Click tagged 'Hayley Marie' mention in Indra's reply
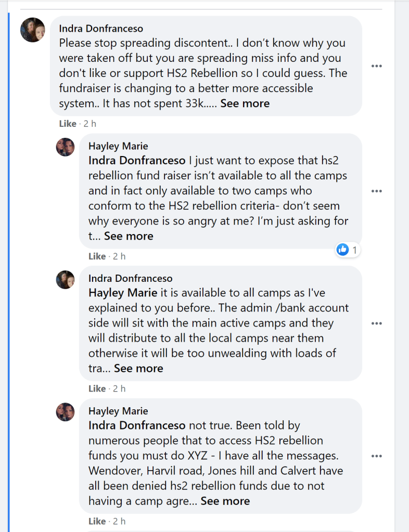The width and height of the screenshot is (409, 532). click(123, 293)
